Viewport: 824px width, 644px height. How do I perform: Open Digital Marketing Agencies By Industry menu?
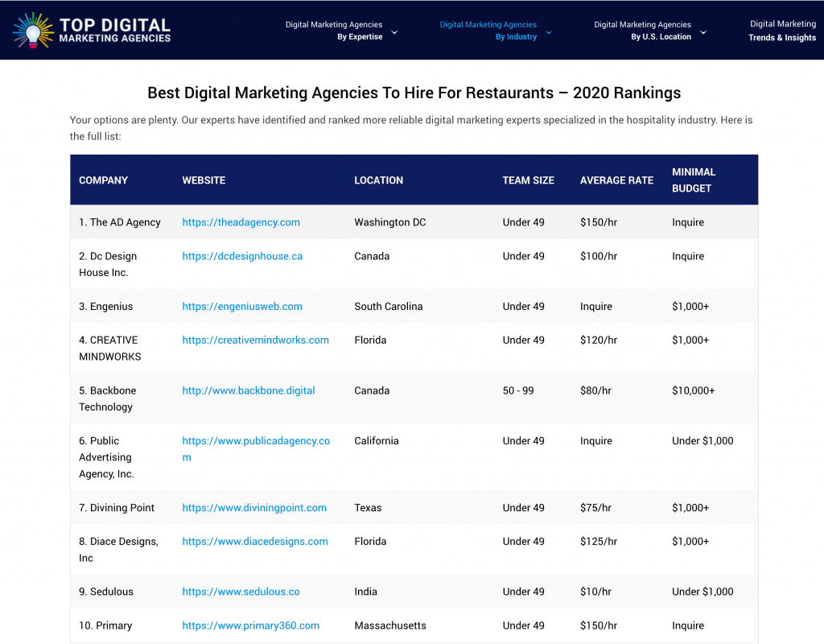488,31
